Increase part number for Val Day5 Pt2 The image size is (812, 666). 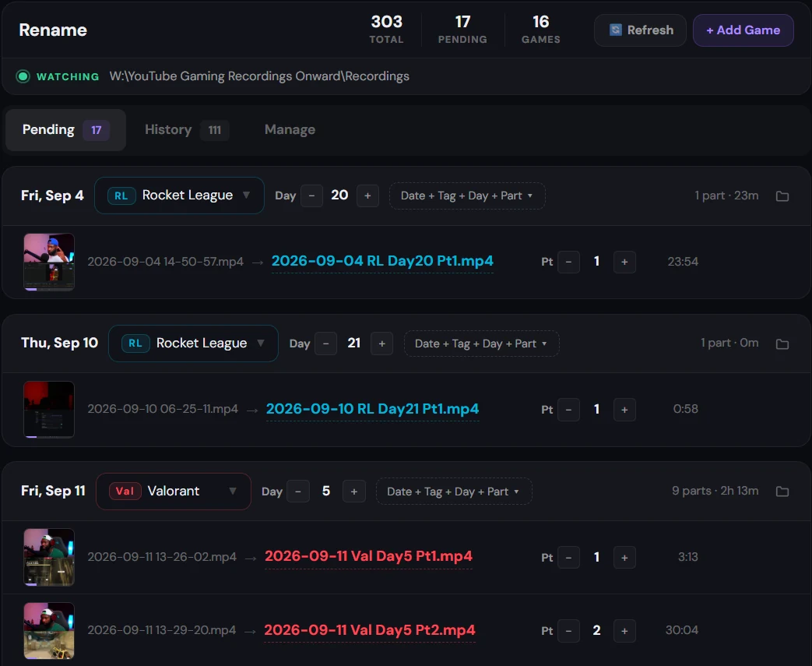624,631
